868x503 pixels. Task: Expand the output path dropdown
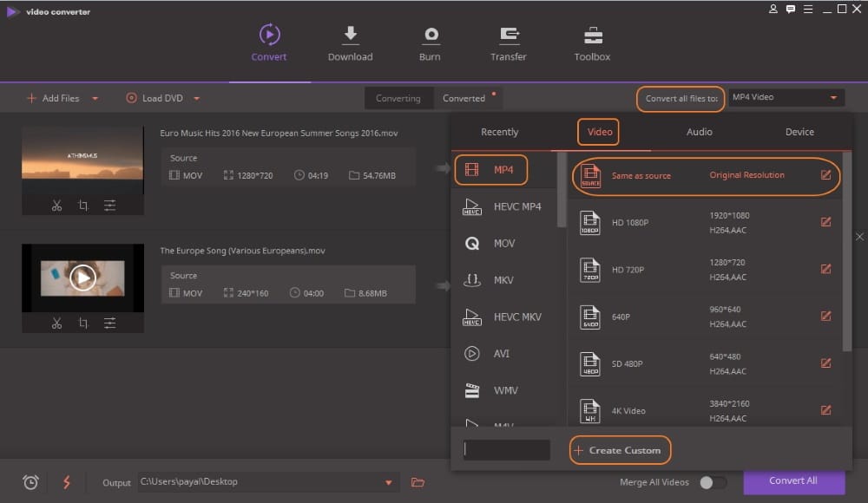click(x=388, y=482)
